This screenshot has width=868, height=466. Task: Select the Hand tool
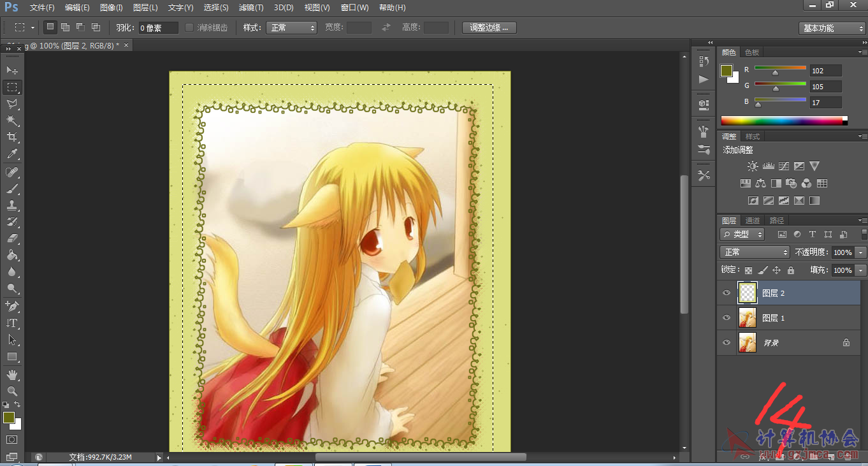(x=12, y=374)
